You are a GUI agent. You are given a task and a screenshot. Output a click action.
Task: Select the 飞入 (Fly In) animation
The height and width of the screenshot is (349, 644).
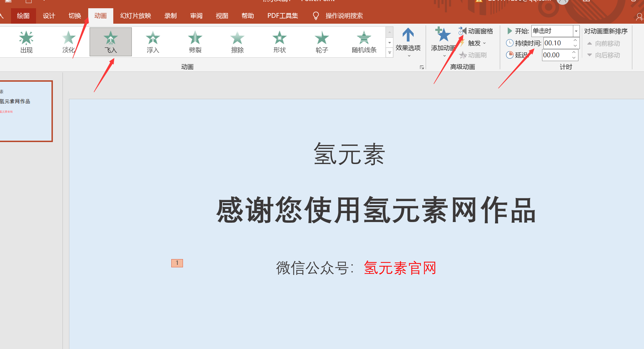pos(111,42)
